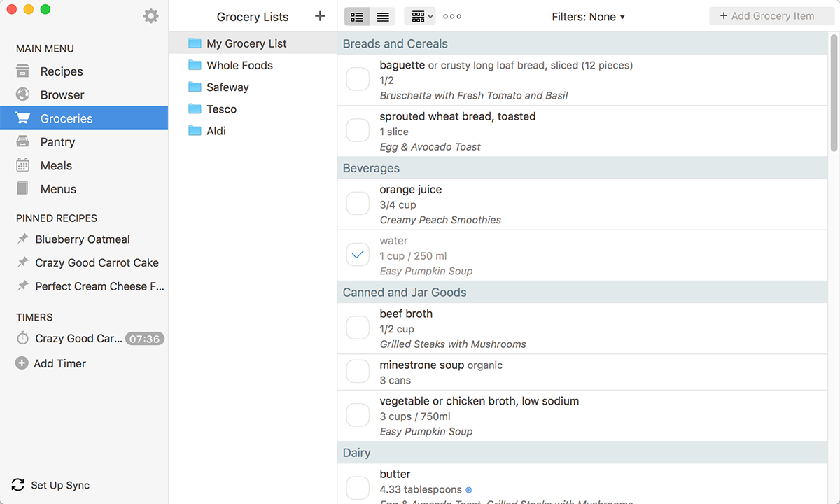Open the Filters dropdown
The height and width of the screenshot is (504, 840).
click(588, 16)
